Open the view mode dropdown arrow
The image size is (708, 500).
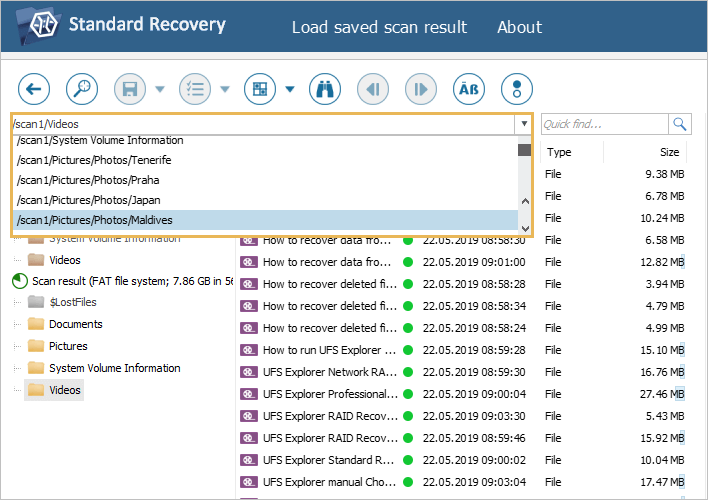point(290,89)
